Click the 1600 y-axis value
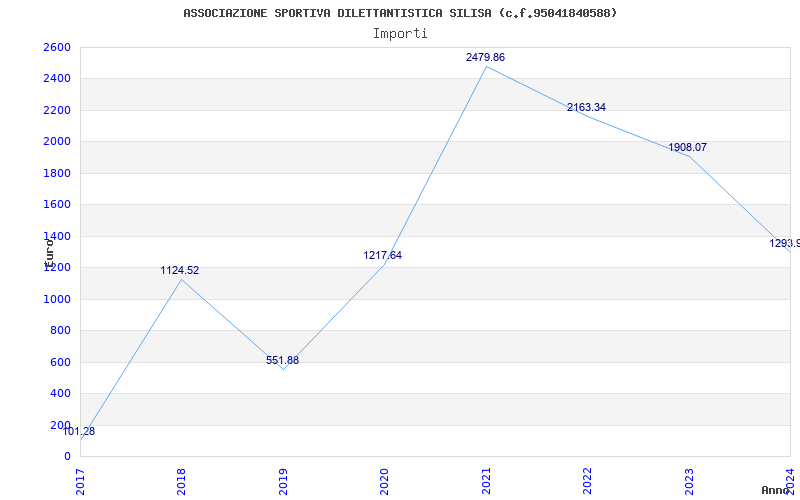 [57, 205]
